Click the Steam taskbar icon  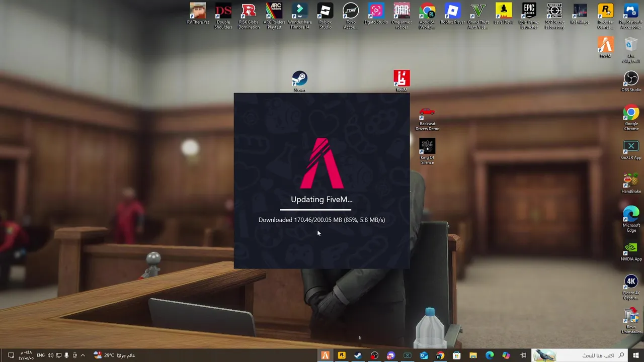pyautogui.click(x=358, y=355)
